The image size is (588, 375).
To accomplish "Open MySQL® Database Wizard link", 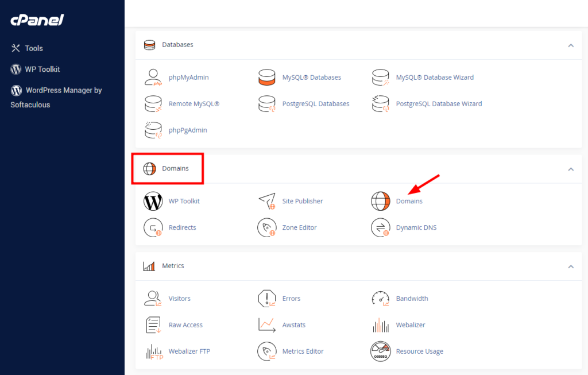I will (x=435, y=78).
